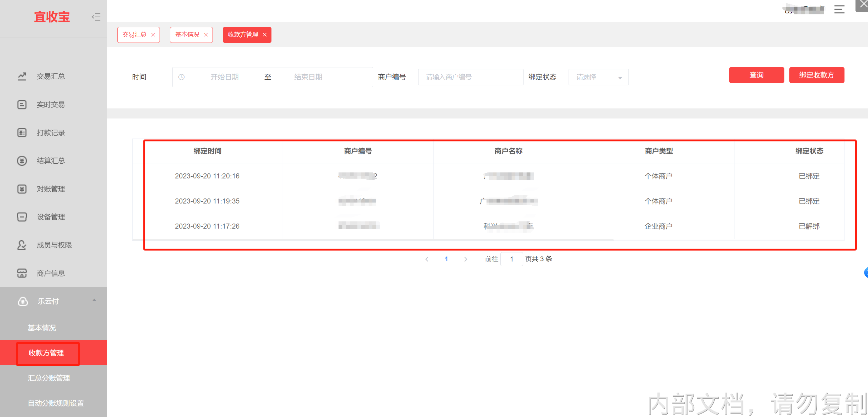Viewport: 868px width, 417px height.
Task: Close the 交易汇总 tab
Action: tap(153, 35)
